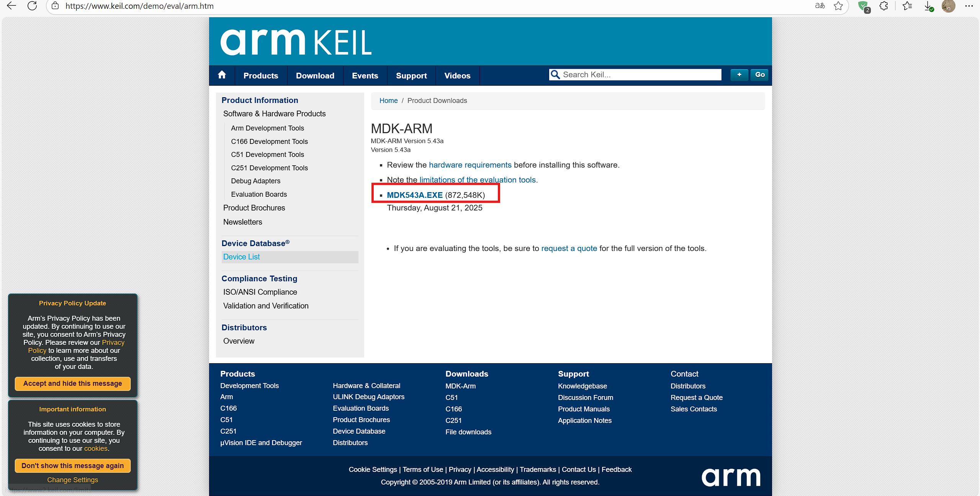Click the Go search button
Image resolution: width=980 pixels, height=496 pixels.
(760, 75)
